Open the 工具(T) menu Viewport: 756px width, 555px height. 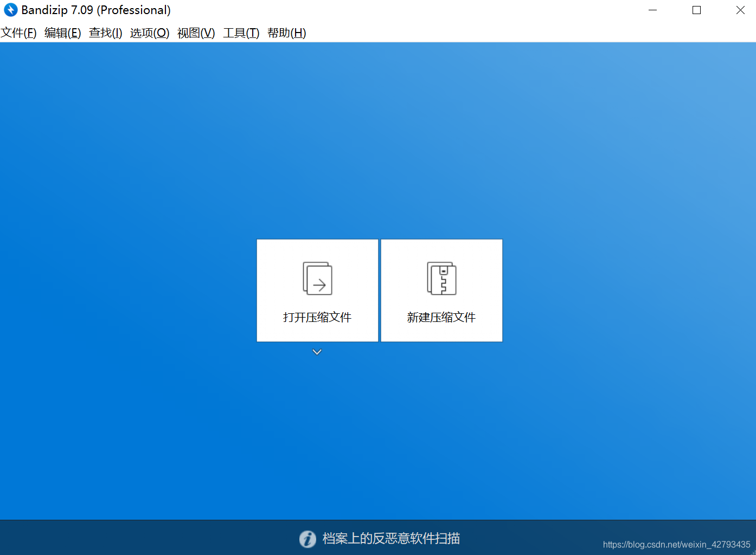coord(241,33)
